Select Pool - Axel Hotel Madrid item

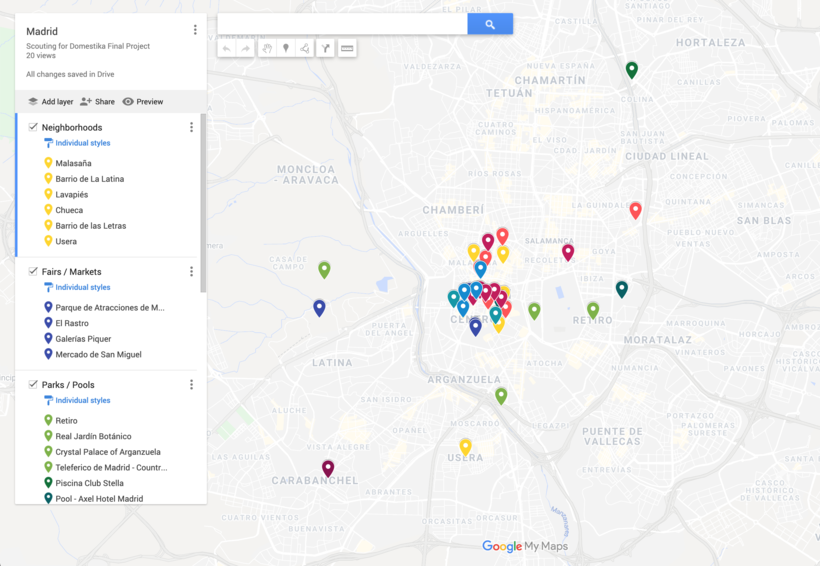[99, 499]
